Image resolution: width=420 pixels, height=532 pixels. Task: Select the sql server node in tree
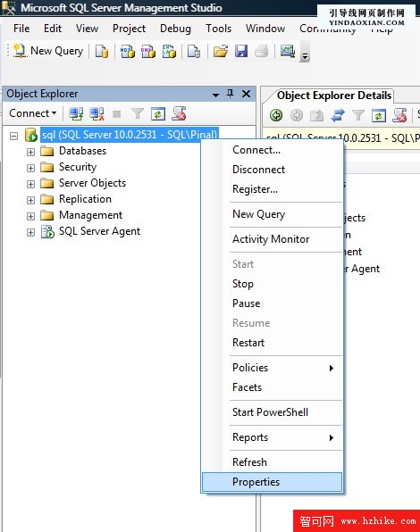pos(130,135)
